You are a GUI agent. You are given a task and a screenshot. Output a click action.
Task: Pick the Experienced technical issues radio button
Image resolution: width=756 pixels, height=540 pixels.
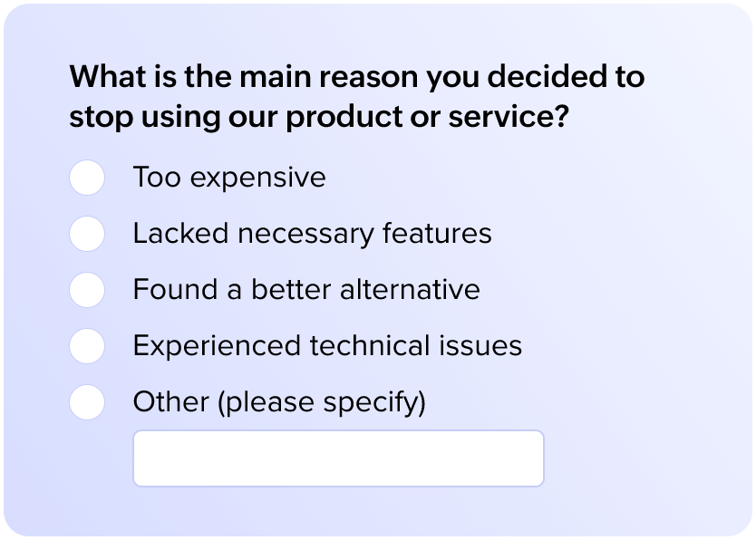point(87,346)
